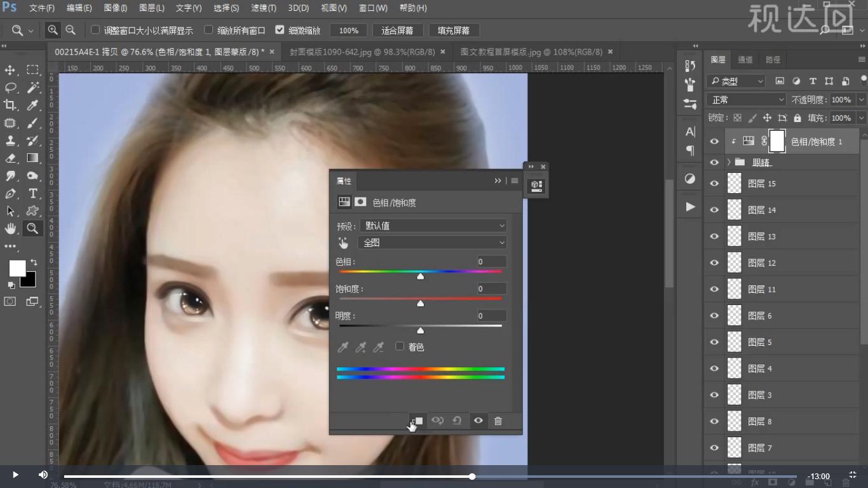Hide layer 图层 15
The width and height of the screenshot is (868, 488).
tap(714, 184)
